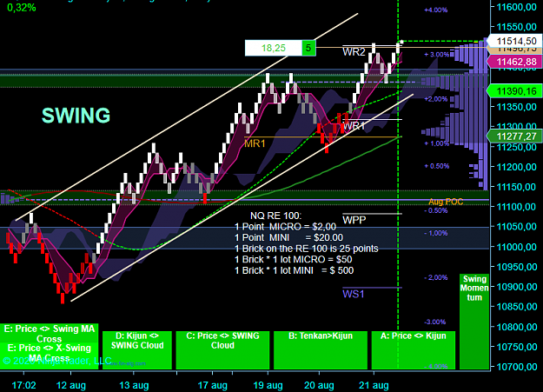Click the 11350,00 price axis label
Viewport: 543px width, 392px height.
[517, 107]
